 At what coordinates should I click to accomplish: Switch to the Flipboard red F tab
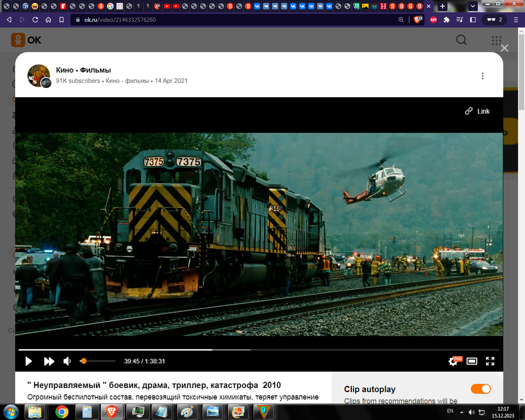click(63, 6)
